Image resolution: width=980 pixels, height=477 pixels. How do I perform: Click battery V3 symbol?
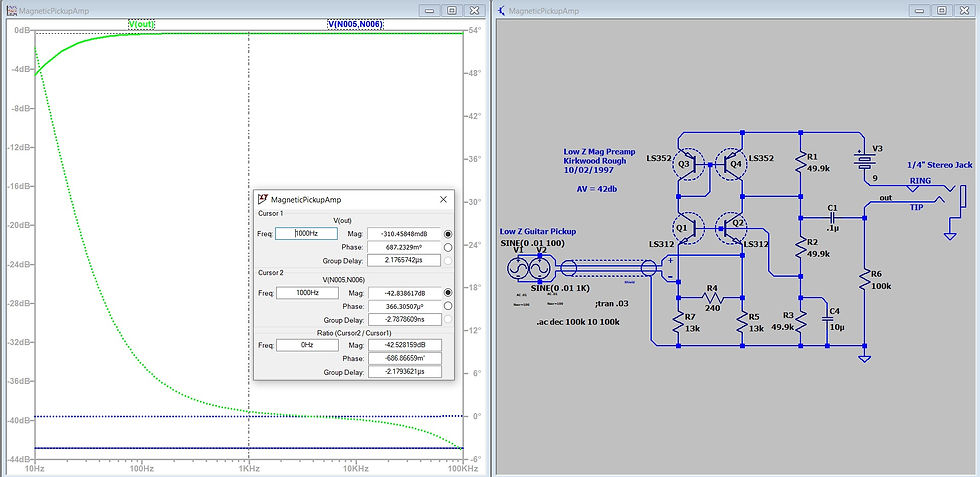click(x=864, y=162)
